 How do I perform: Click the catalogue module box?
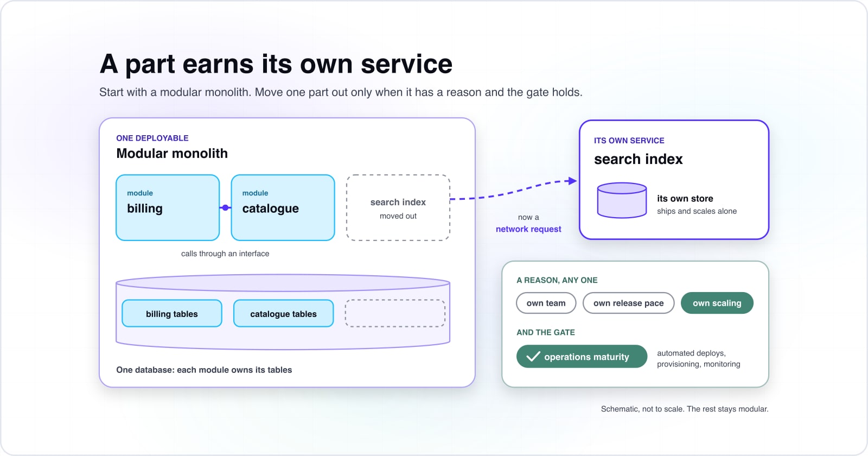tap(283, 207)
